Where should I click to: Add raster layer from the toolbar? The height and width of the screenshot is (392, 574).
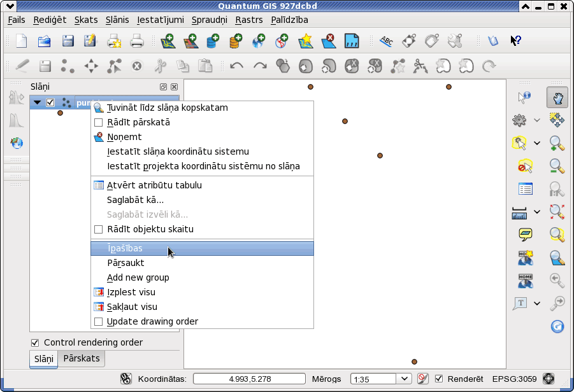click(190, 41)
